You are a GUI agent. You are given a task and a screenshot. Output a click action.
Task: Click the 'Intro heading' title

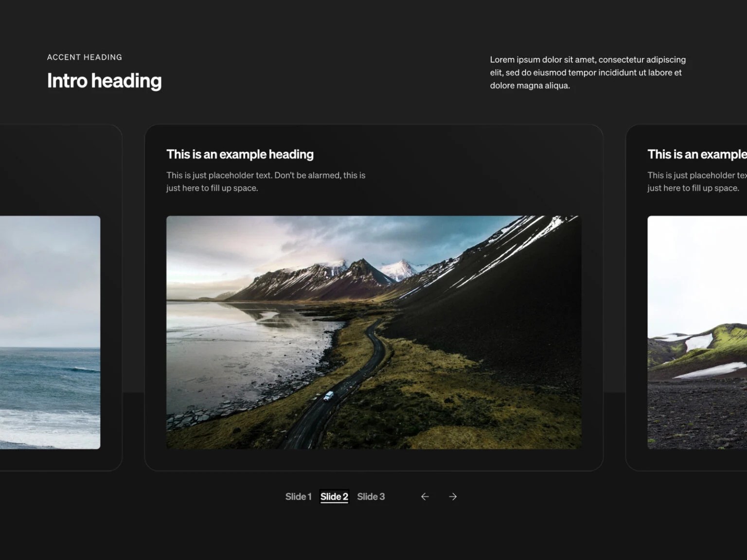pyautogui.click(x=104, y=81)
